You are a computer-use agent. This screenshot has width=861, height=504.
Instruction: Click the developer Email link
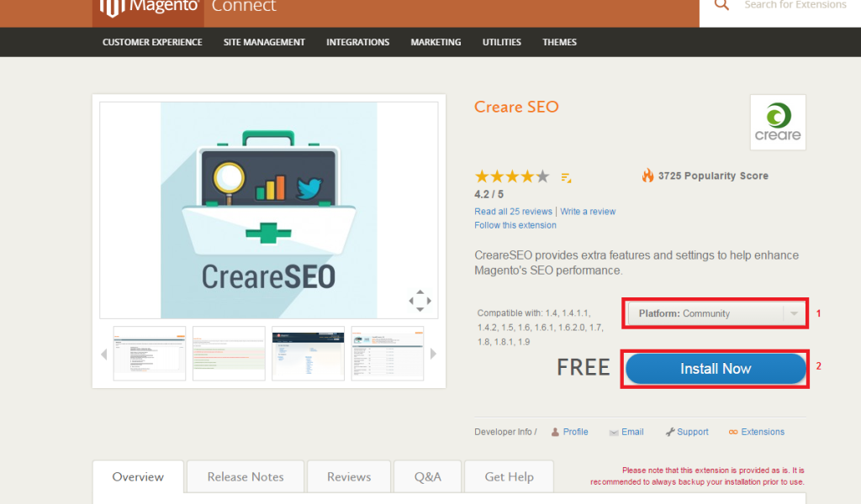click(632, 432)
